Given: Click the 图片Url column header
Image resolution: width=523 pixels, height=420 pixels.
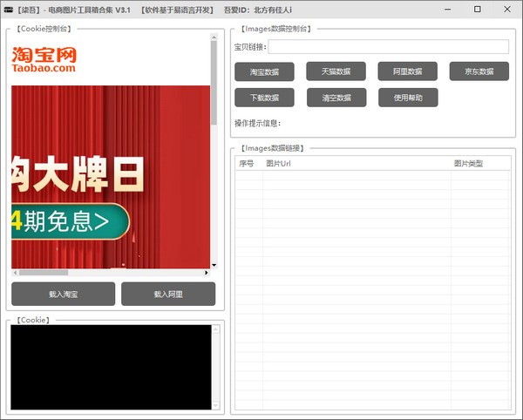Looking at the screenshot, I should point(357,163).
